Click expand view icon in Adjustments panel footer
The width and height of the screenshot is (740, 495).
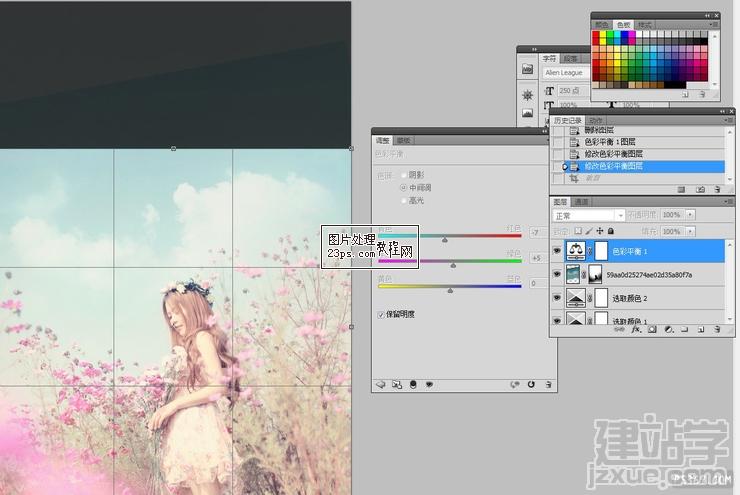click(397, 385)
